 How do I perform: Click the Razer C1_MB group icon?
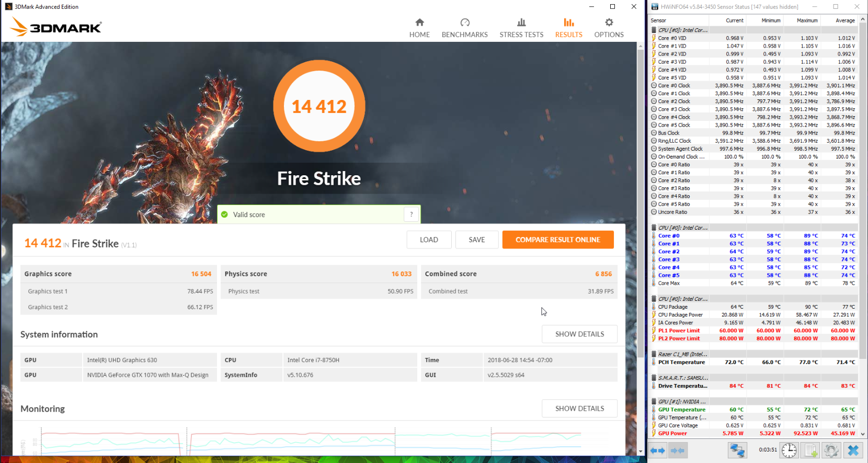(654, 354)
